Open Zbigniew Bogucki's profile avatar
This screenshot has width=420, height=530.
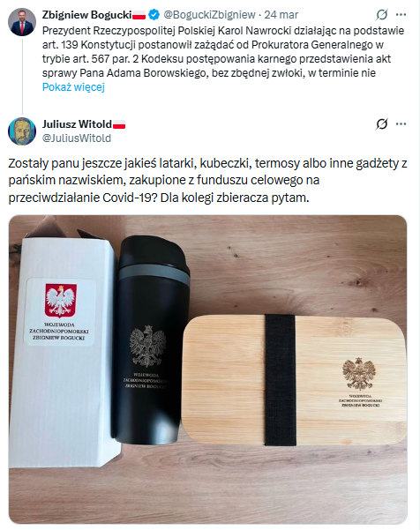pyautogui.click(x=22, y=22)
